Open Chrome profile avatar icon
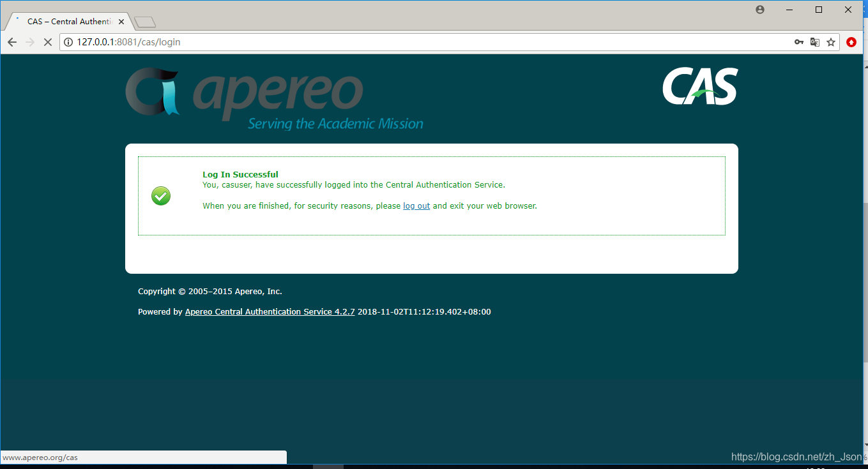This screenshot has width=868, height=469. click(x=760, y=10)
